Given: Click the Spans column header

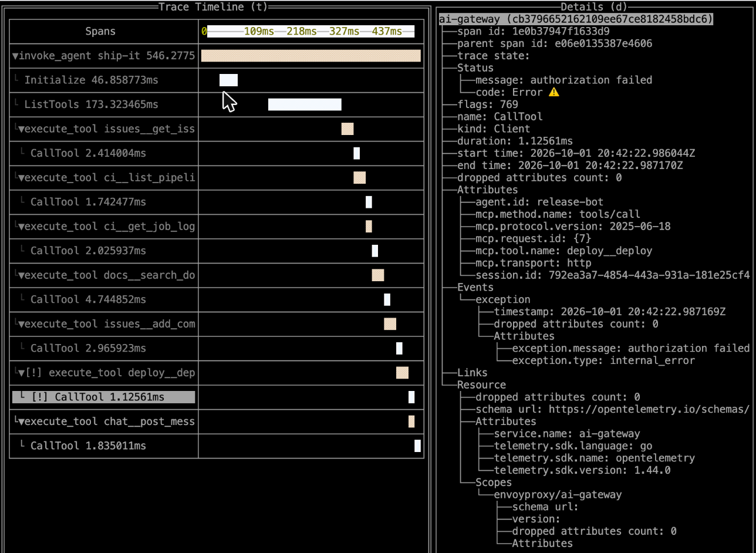Looking at the screenshot, I should (100, 31).
